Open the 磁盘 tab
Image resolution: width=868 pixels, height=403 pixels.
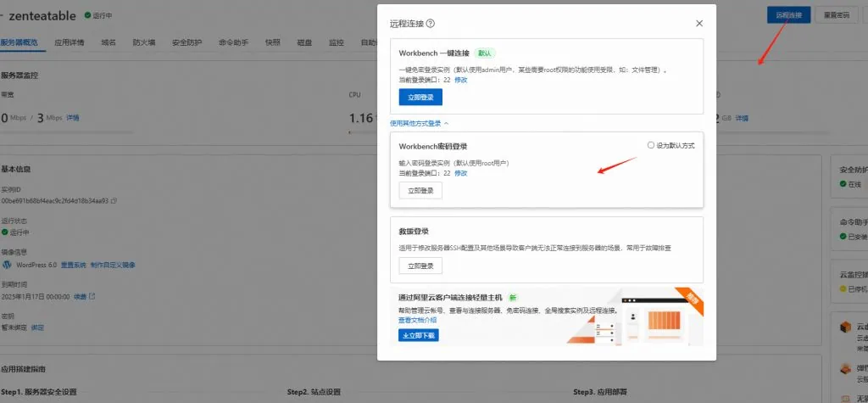(x=304, y=42)
